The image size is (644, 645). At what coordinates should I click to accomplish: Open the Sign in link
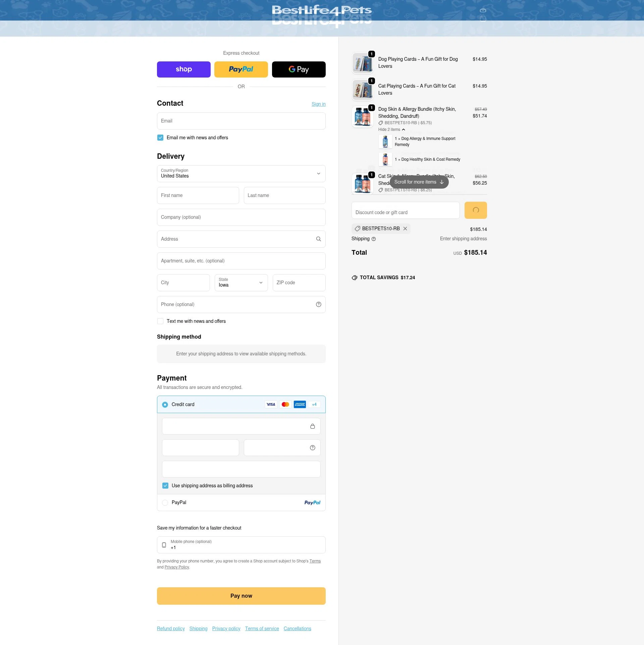click(x=318, y=104)
